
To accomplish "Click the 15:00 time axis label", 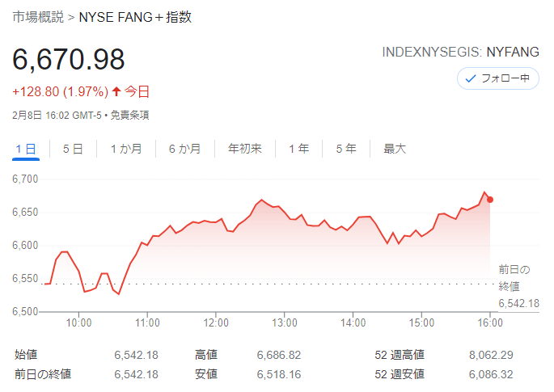I will point(421,322).
